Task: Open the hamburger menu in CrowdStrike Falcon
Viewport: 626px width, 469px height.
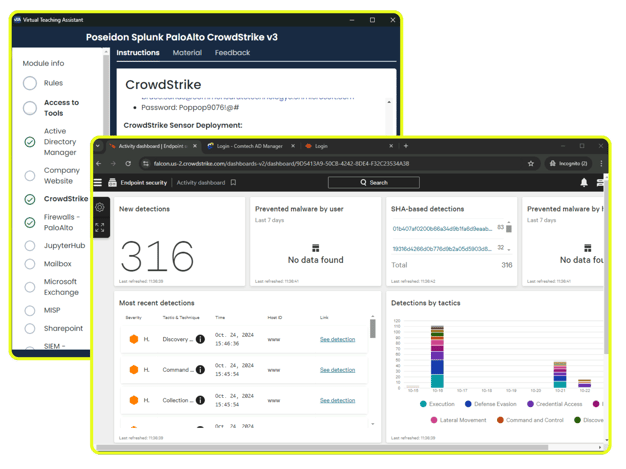Action: pos(98,183)
